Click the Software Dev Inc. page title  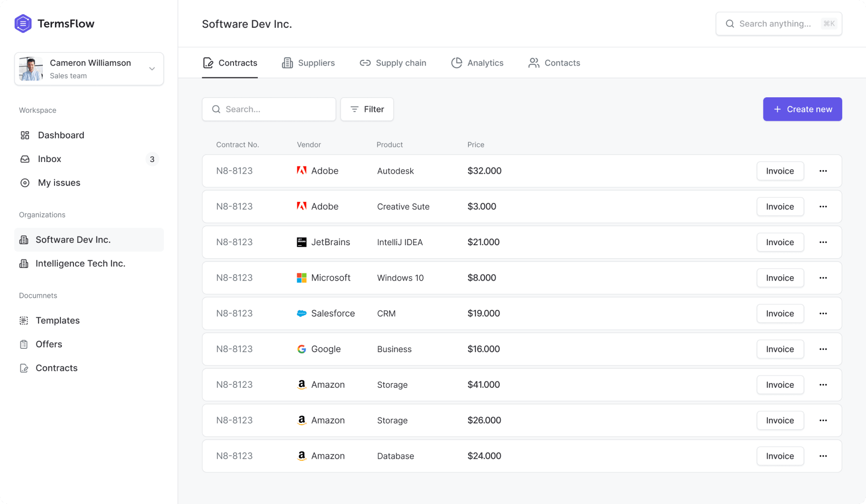click(247, 24)
